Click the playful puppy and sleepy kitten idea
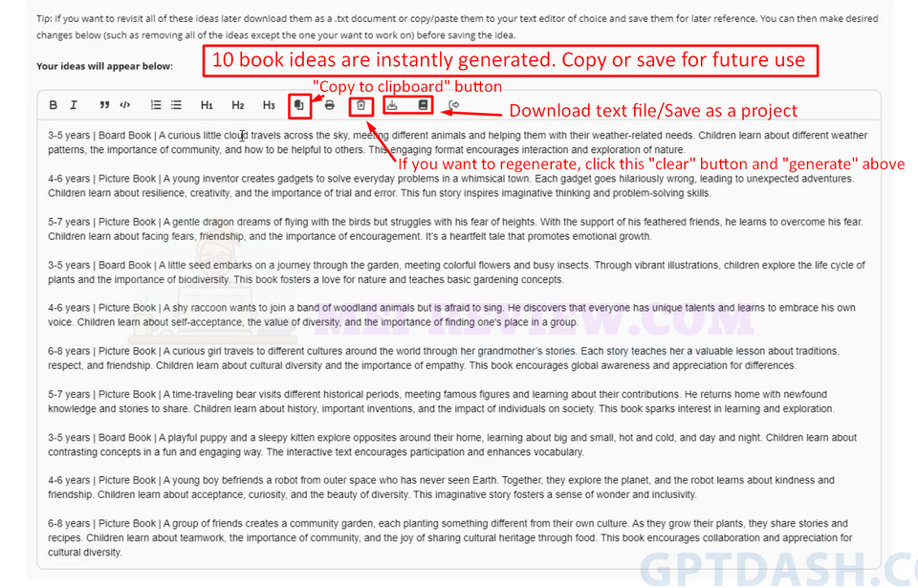 tap(452, 446)
